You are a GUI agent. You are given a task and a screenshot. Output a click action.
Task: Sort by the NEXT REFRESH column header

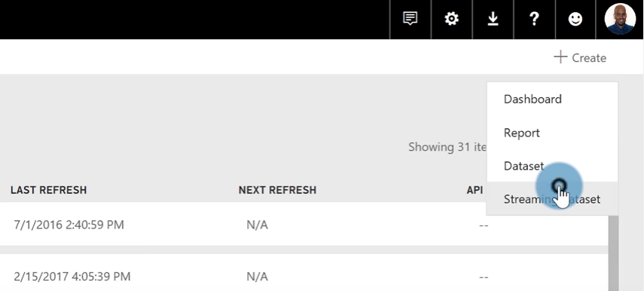277,190
